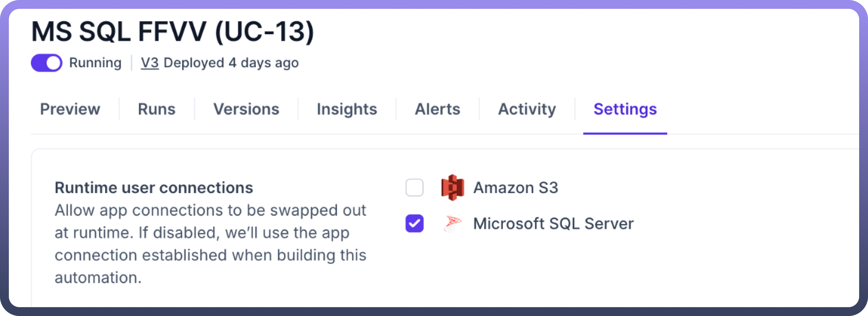868x316 pixels.
Task: Toggle the Running switch off
Action: tap(46, 63)
